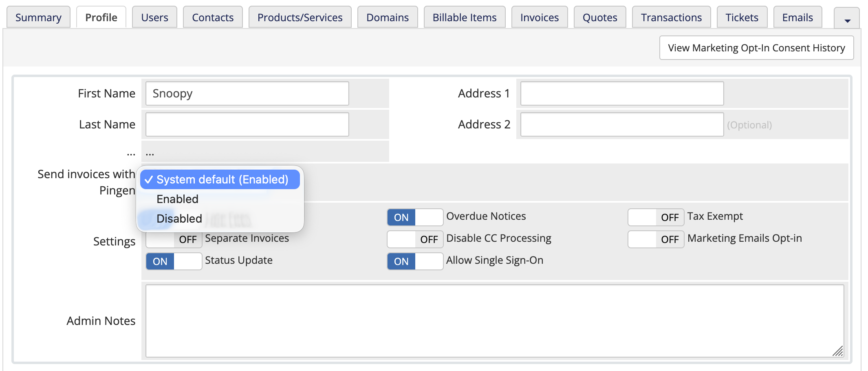
Task: Toggle Disable CC Processing switch
Action: (x=415, y=239)
